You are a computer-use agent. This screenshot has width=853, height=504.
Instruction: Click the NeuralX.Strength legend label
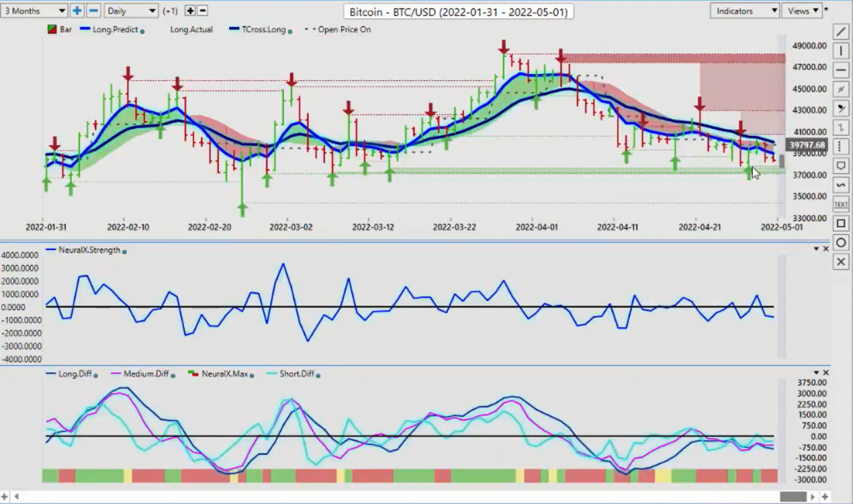pyautogui.click(x=89, y=251)
